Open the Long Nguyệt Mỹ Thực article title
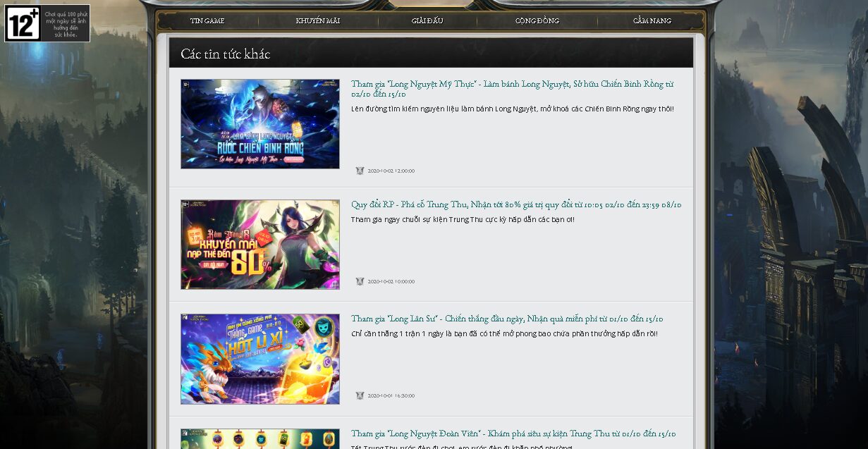Viewport: 868px width, 449px height. point(512,84)
